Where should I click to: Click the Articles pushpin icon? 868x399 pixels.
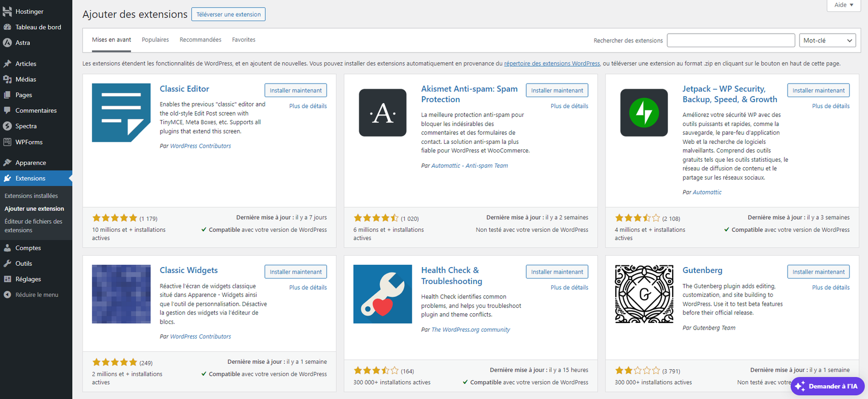(x=7, y=64)
